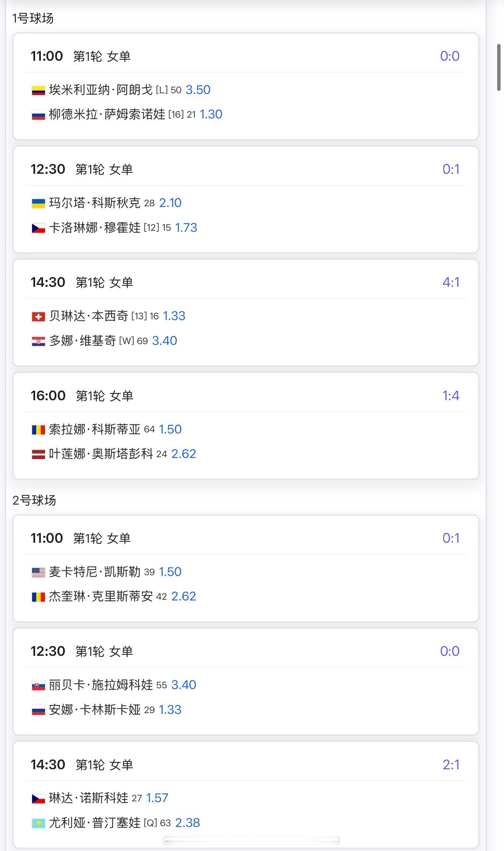Click the Russia flag beside 柳德米拉·萨姆索诺娃

38,115
